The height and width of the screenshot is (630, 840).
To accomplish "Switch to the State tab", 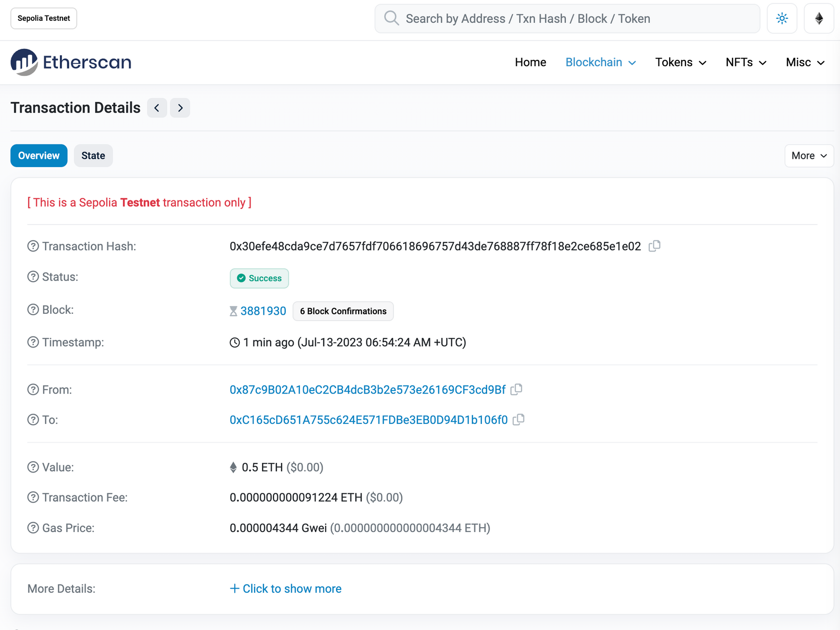I will click(x=93, y=155).
